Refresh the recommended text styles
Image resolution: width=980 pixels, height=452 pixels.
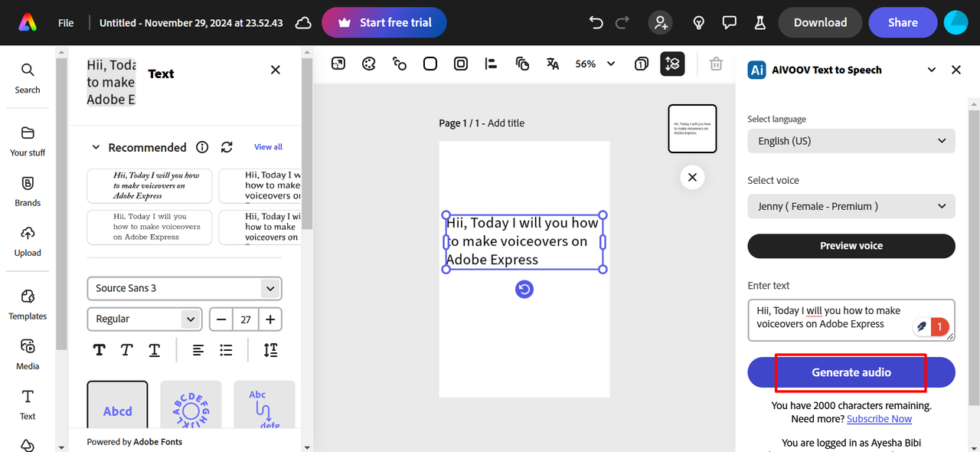coord(227,147)
